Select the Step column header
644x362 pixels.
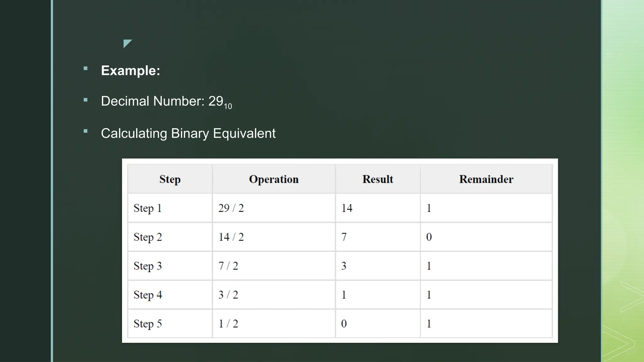pos(170,179)
